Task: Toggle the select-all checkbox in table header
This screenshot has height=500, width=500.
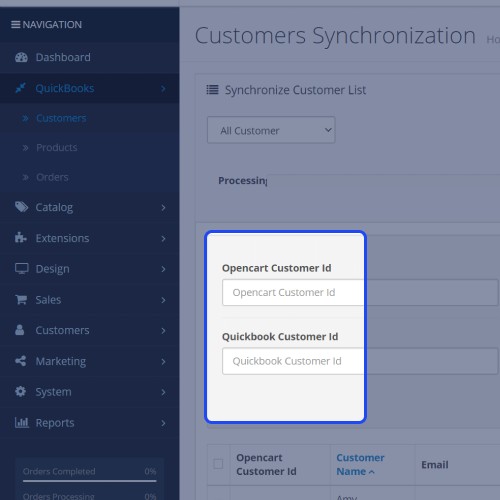Action: (218, 464)
